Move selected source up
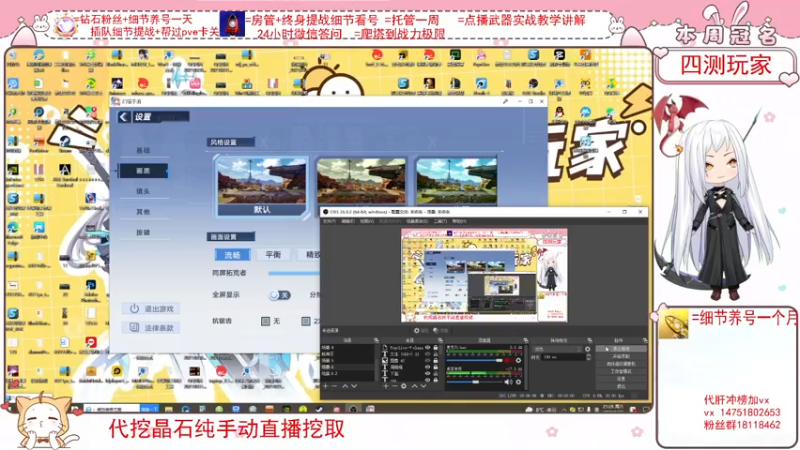Image resolution: width=800 pixels, height=450 pixels. coord(415,386)
